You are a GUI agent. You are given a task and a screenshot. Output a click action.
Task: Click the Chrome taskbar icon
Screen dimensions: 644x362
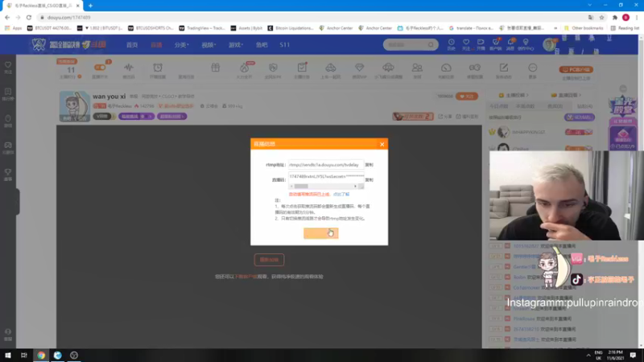tap(41, 355)
